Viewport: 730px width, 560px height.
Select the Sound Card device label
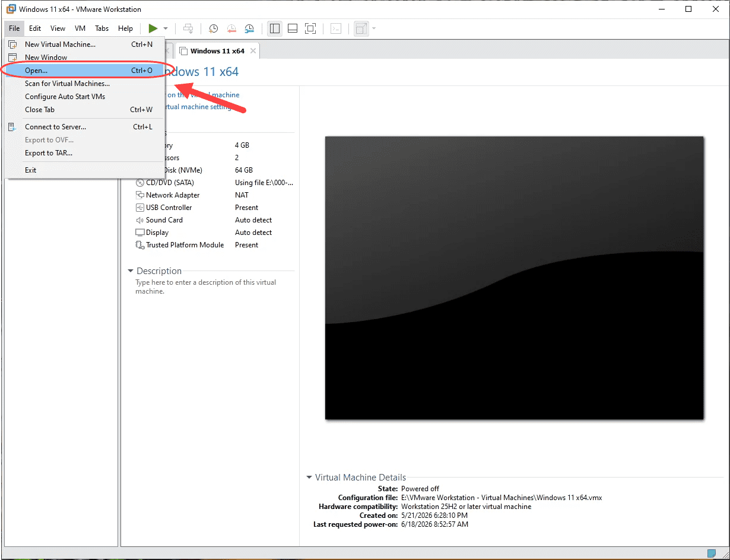[164, 220]
